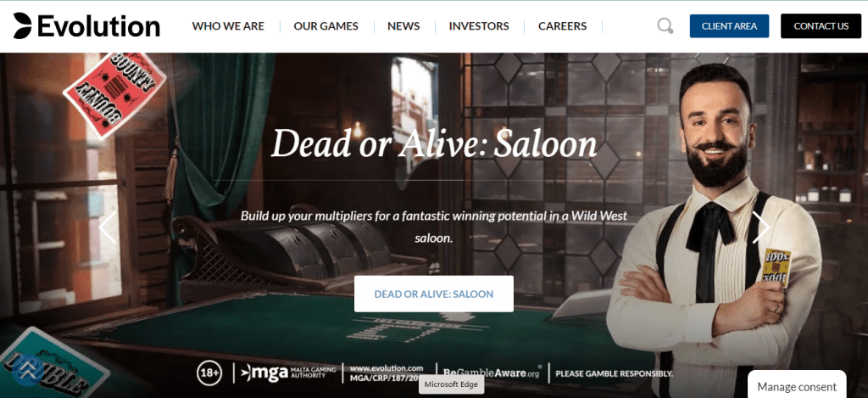
Task: Click the Dead or Alive: Saloon headline
Action: coord(434,143)
